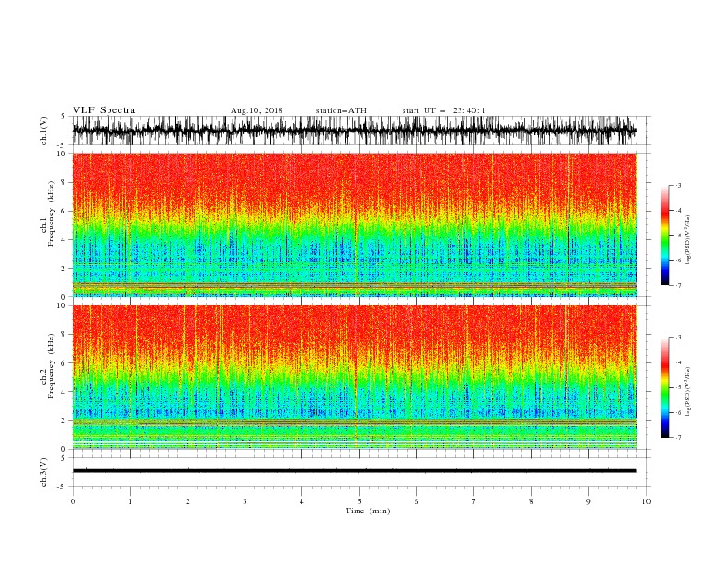Viewport: 728px width, 563px height.
Task: Click the ch.1 voltage waveform trace
Action: coord(354,131)
